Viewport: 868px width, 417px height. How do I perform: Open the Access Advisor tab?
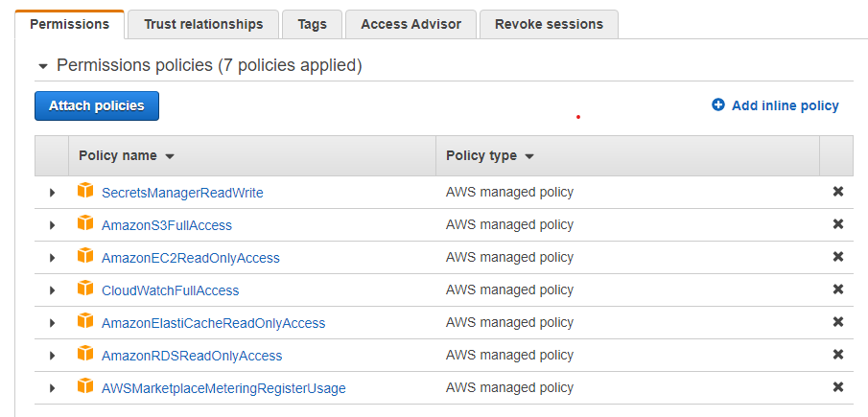(x=411, y=24)
